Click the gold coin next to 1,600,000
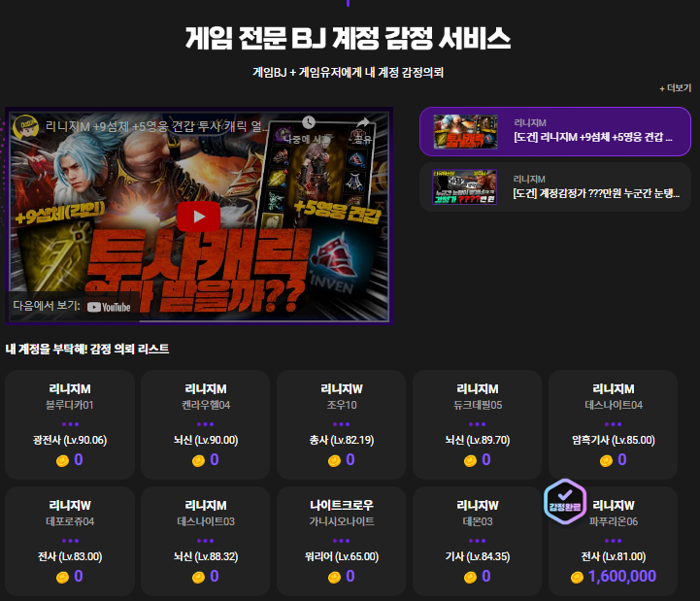The height and width of the screenshot is (601, 700). (x=577, y=578)
